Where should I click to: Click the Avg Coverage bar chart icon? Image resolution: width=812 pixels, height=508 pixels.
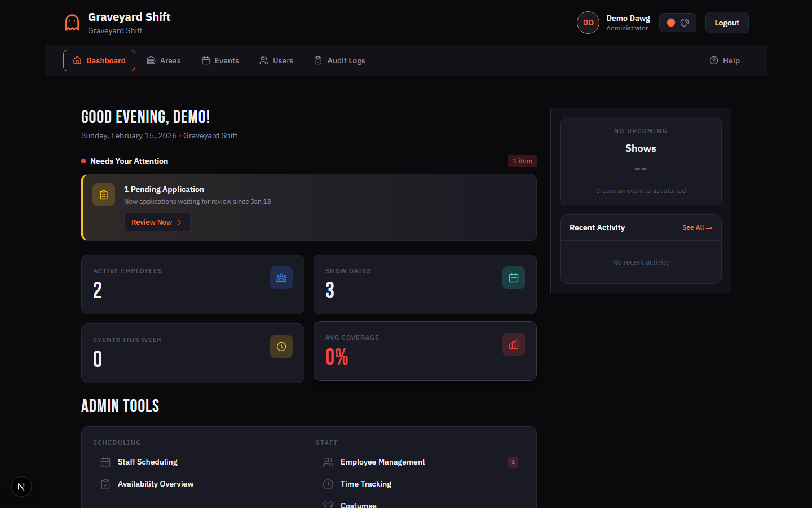click(514, 344)
